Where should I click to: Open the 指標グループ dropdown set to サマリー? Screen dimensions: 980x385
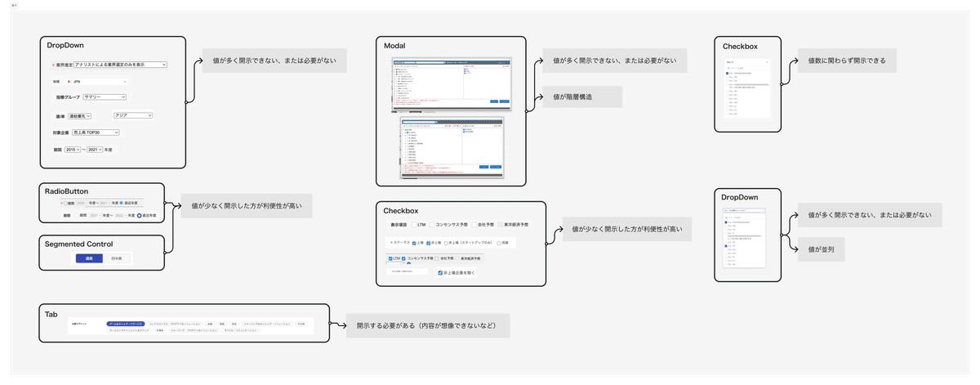(104, 96)
